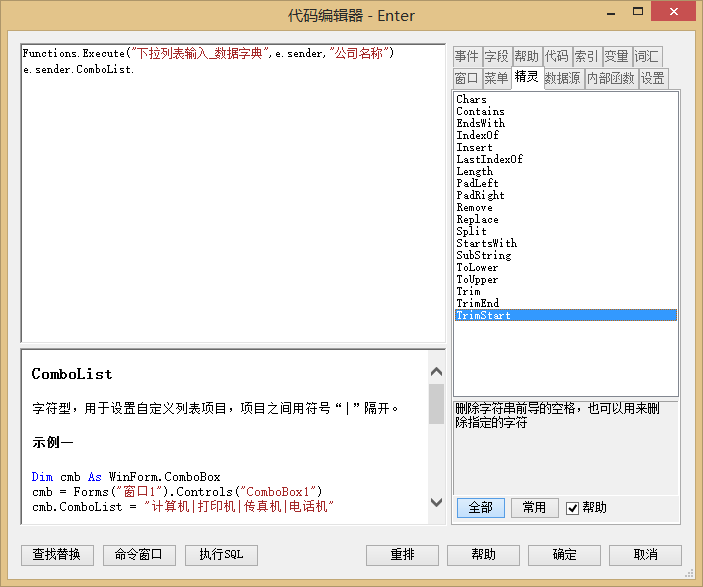Select Replace in the list
The height and width of the screenshot is (587, 703).
566,219
